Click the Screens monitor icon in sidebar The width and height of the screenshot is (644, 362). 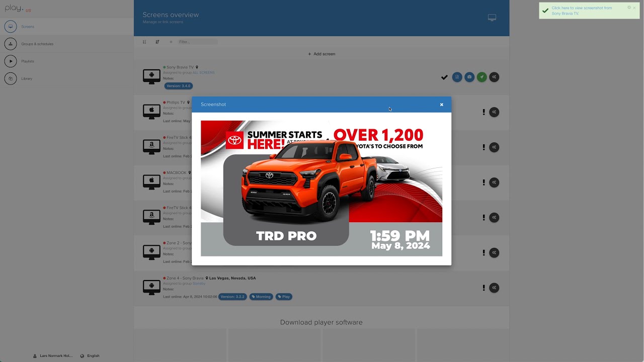point(11,27)
